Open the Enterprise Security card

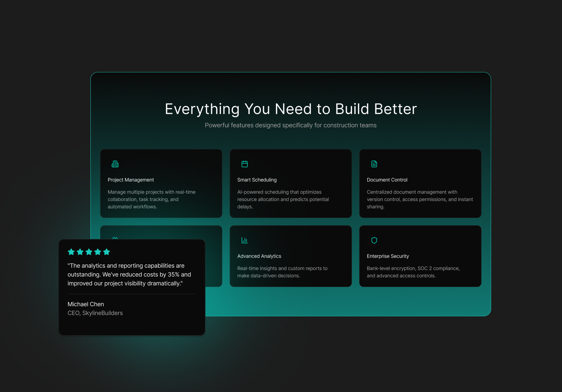(x=420, y=256)
